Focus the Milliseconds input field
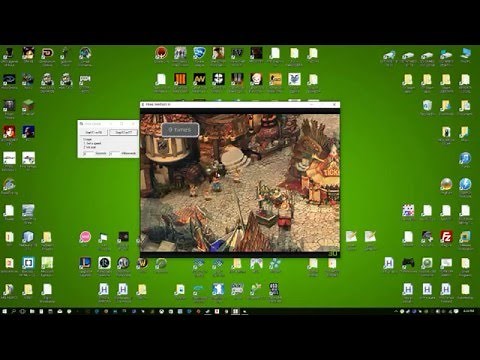Image resolution: width=480 pixels, height=360 pixels. click(114, 153)
